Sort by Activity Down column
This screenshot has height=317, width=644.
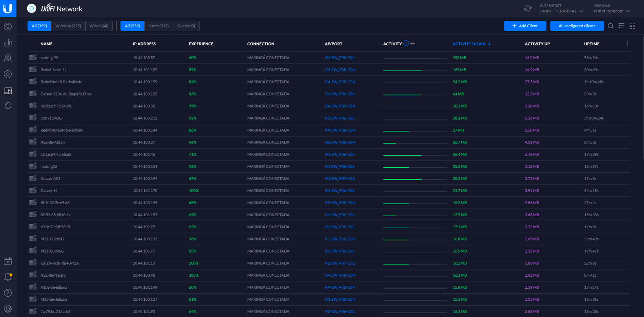pyautogui.click(x=471, y=44)
